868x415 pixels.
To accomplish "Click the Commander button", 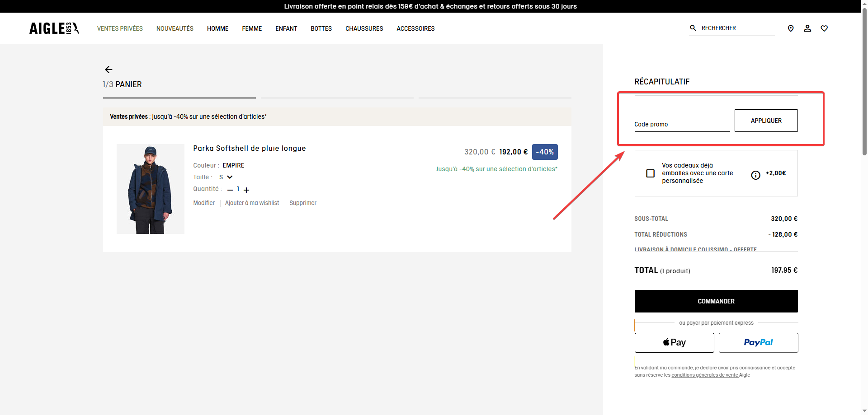I will (716, 301).
